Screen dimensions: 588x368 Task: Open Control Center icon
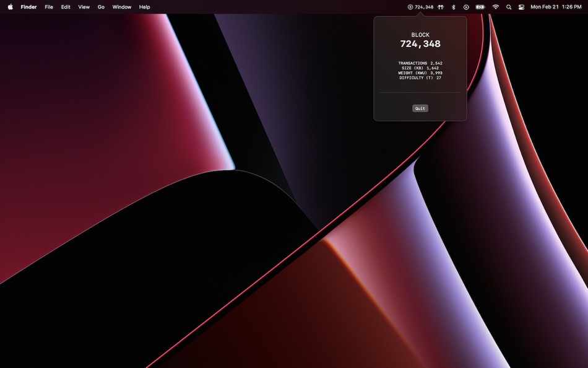coord(521,7)
